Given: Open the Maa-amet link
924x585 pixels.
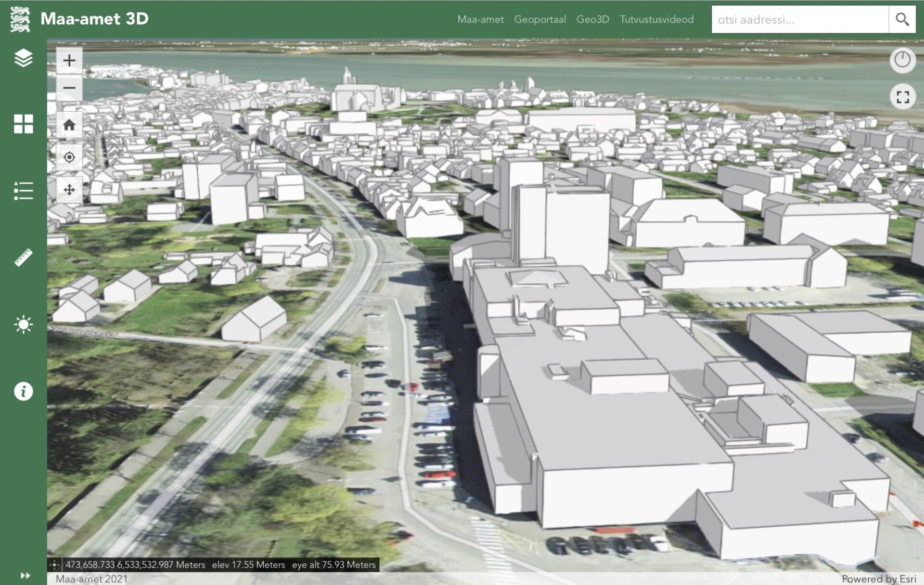Looking at the screenshot, I should click(x=480, y=20).
